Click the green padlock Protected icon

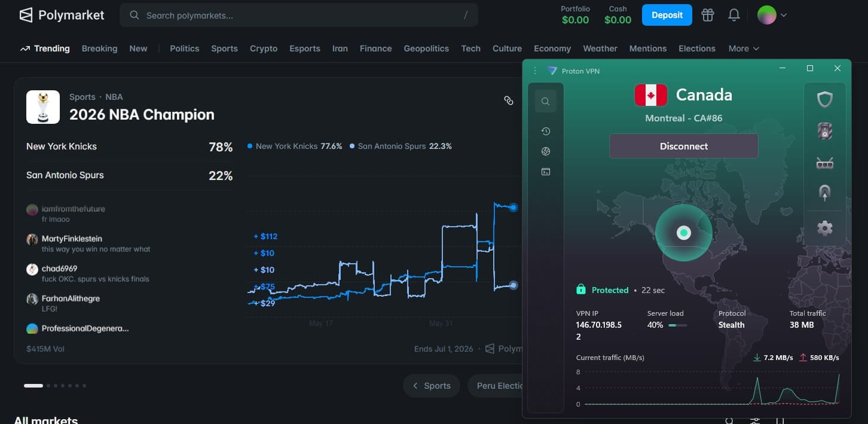click(x=580, y=289)
